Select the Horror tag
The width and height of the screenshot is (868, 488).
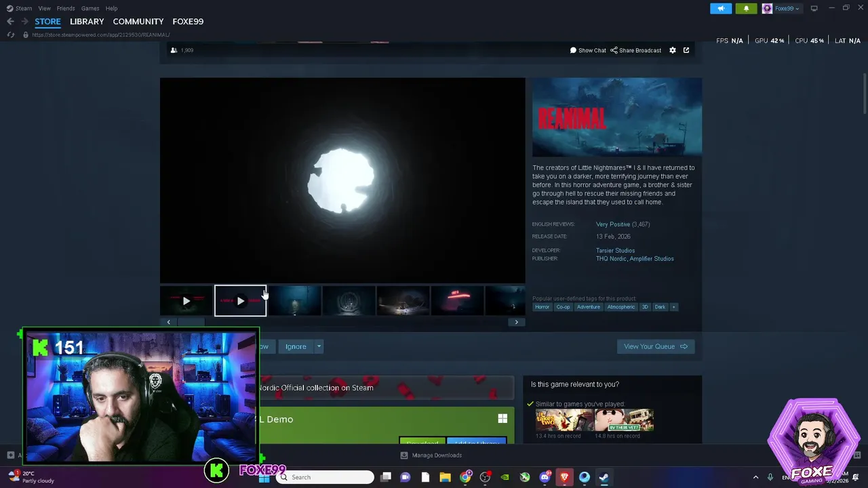coord(542,307)
